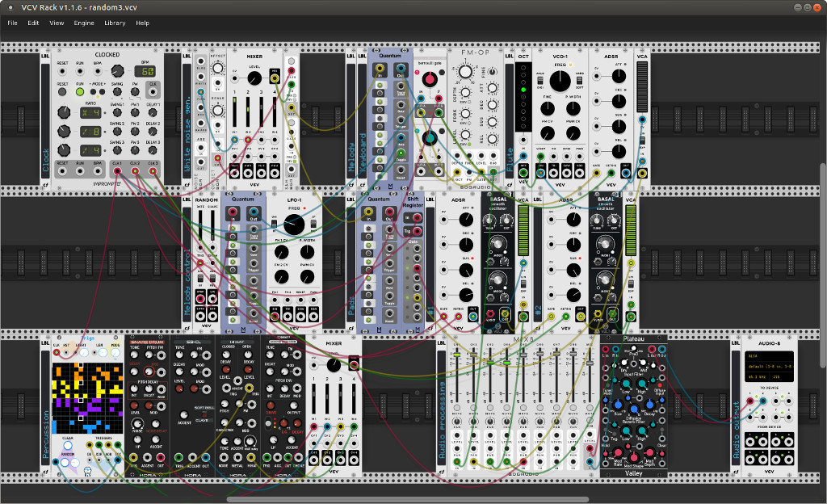This screenshot has width=827, height=504.
Task: Click a cell in the Trigs sequencer grid
Action: (87, 397)
